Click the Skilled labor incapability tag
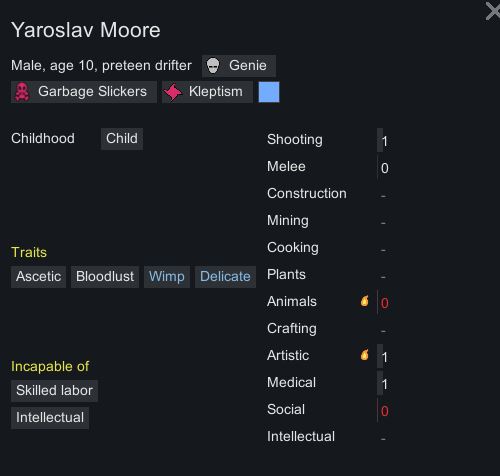Viewport: 500px width, 476px height. coord(54,391)
